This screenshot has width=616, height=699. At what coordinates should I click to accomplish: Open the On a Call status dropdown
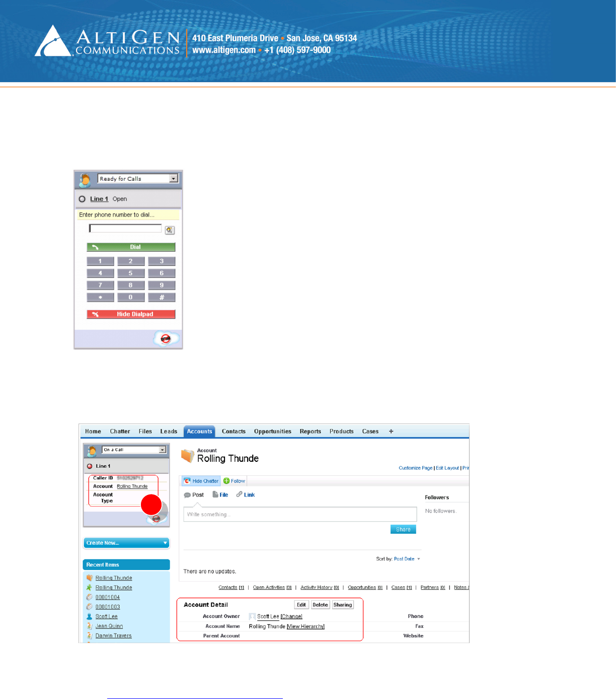pyautogui.click(x=163, y=450)
